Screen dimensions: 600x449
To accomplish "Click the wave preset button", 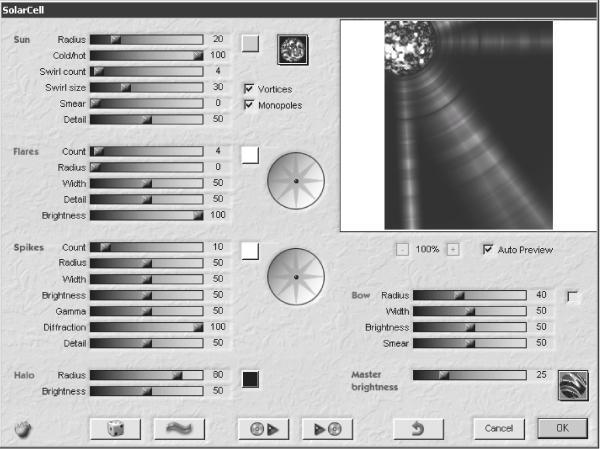I will coord(179,429).
